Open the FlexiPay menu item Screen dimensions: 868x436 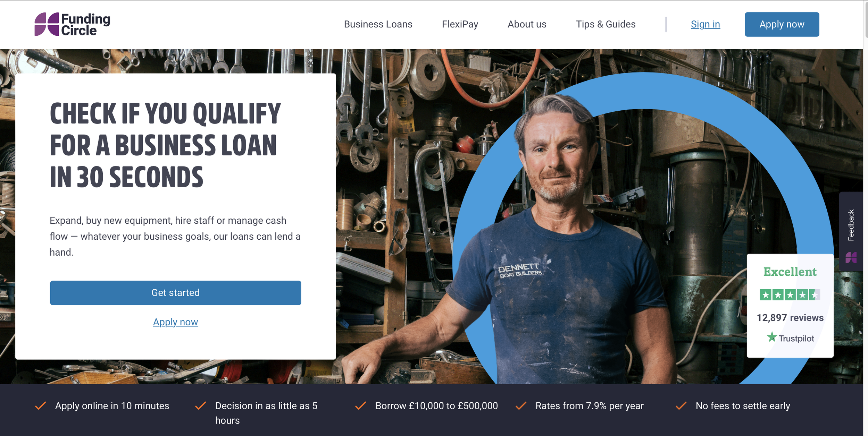[x=460, y=24]
